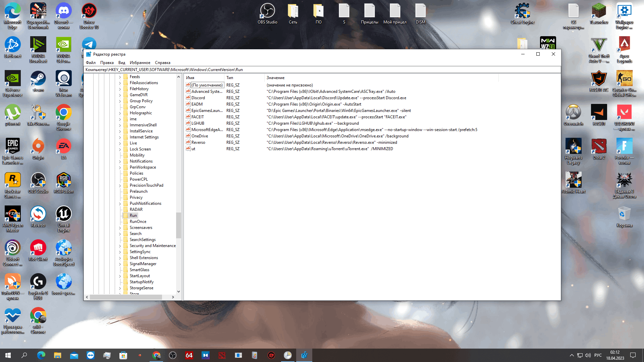Expand the GameDVR key node
The image size is (644, 362).
(x=120, y=95)
